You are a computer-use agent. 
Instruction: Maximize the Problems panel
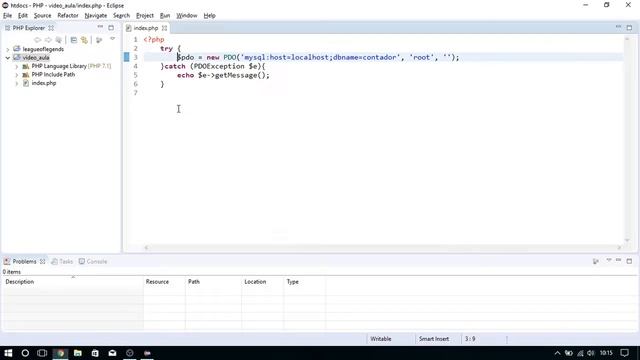629,261
